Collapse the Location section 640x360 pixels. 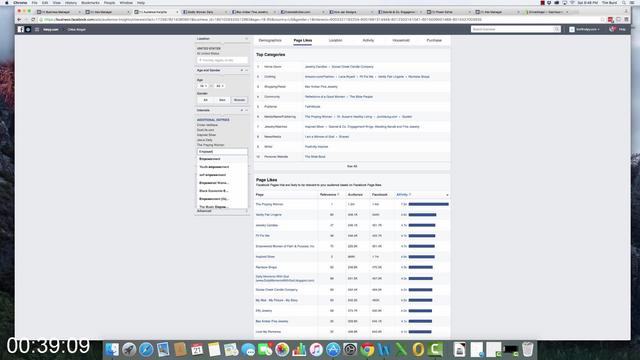246,39
